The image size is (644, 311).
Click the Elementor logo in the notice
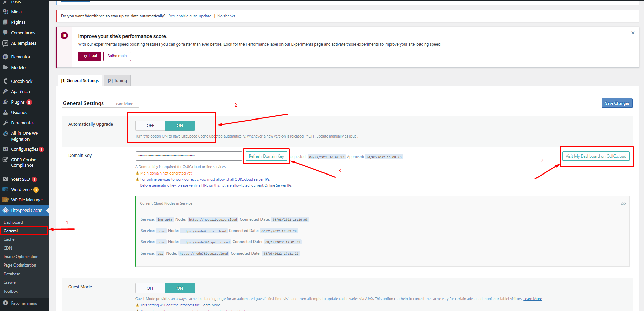pyautogui.click(x=64, y=35)
